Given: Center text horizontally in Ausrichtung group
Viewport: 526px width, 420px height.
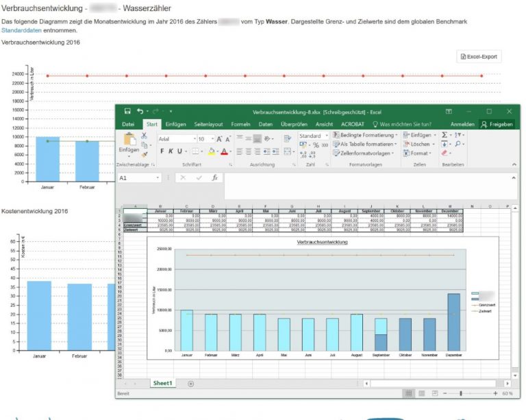Looking at the screenshot, I should 248,152.
